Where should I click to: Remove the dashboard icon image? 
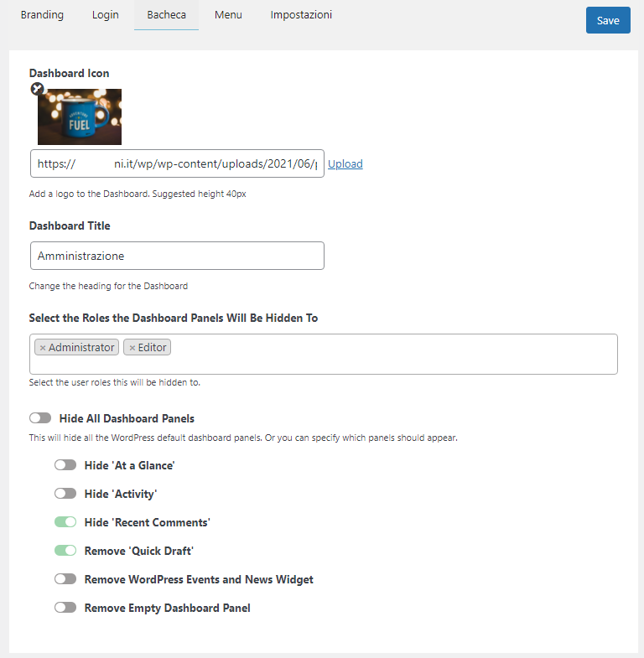pyautogui.click(x=37, y=89)
